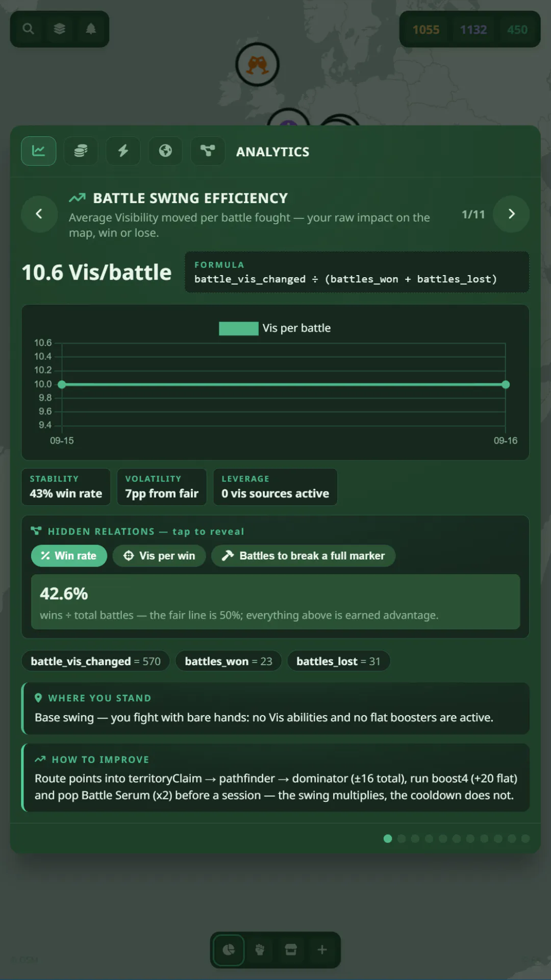Image resolution: width=551 pixels, height=980 pixels.
Task: Click the 1055 resource counter
Action: tap(426, 30)
